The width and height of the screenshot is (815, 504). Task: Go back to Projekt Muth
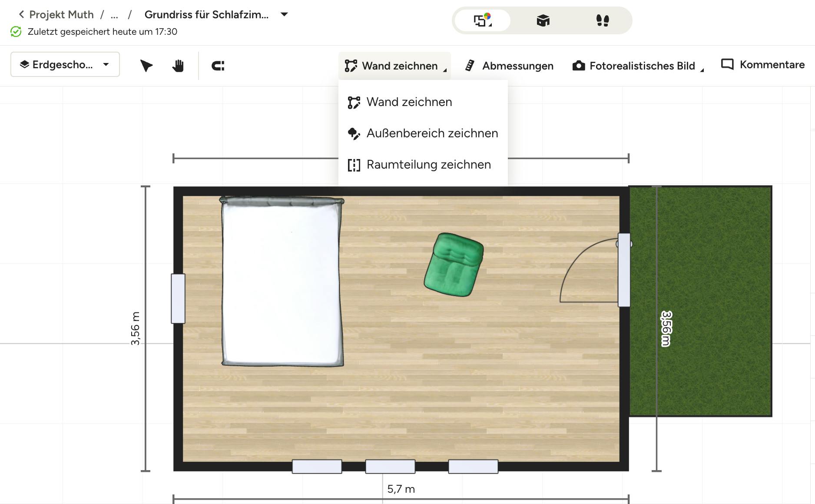tap(56, 14)
